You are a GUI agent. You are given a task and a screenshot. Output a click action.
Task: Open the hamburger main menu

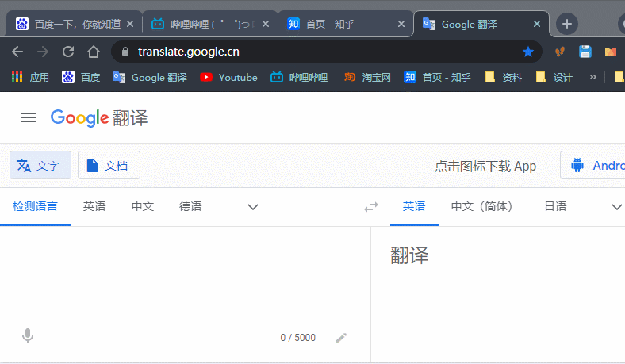pos(29,117)
